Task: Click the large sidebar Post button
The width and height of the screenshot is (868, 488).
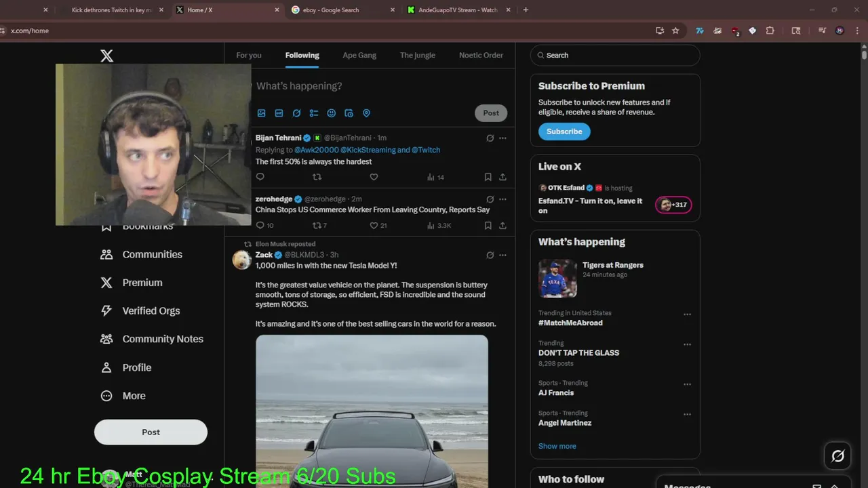Action: [151, 432]
